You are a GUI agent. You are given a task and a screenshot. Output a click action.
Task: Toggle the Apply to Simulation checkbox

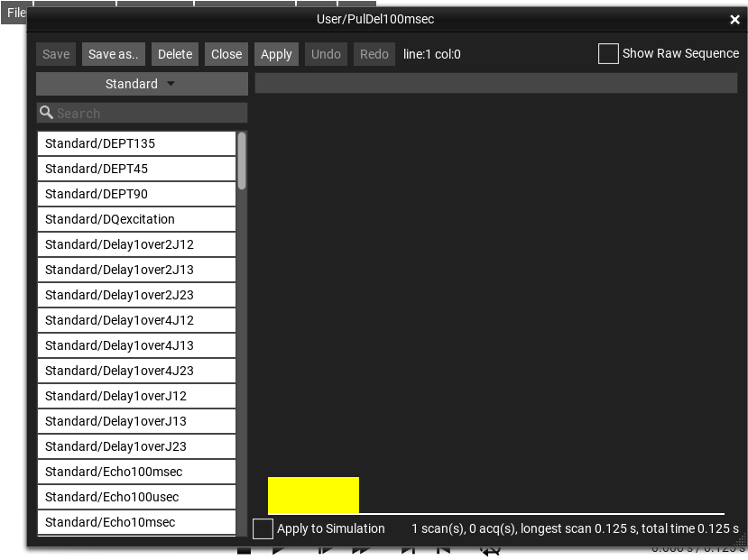[263, 529]
